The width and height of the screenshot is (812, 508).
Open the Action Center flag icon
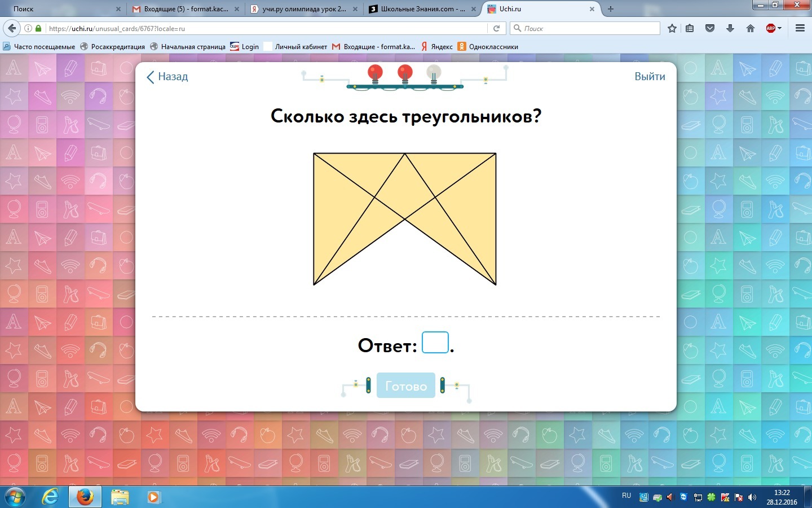pyautogui.click(x=739, y=497)
